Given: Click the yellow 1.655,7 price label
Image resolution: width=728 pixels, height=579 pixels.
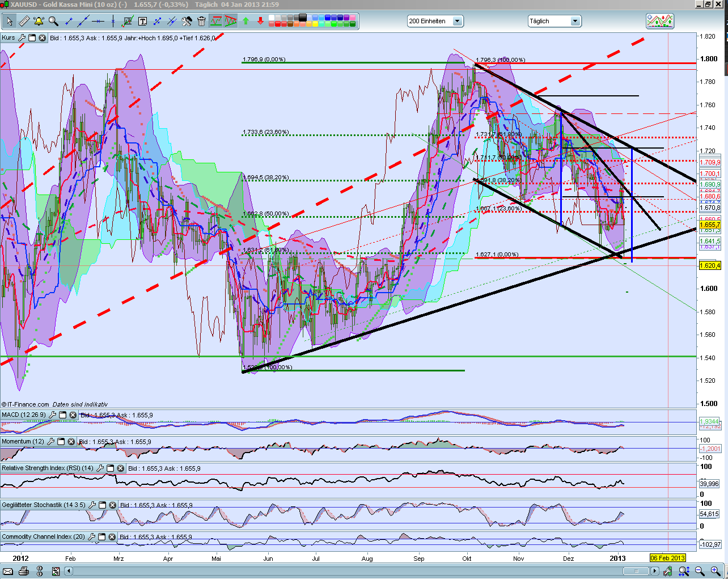Looking at the screenshot, I should pyautogui.click(x=710, y=225).
